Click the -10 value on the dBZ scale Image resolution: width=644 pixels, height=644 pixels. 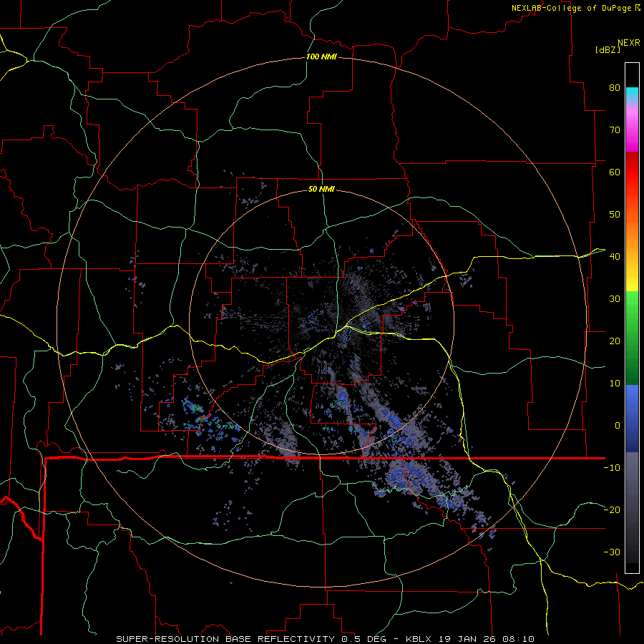(x=612, y=468)
